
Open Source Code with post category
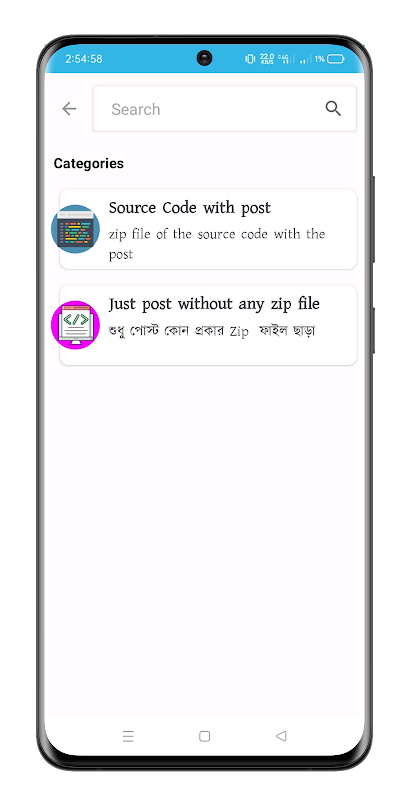208,229
